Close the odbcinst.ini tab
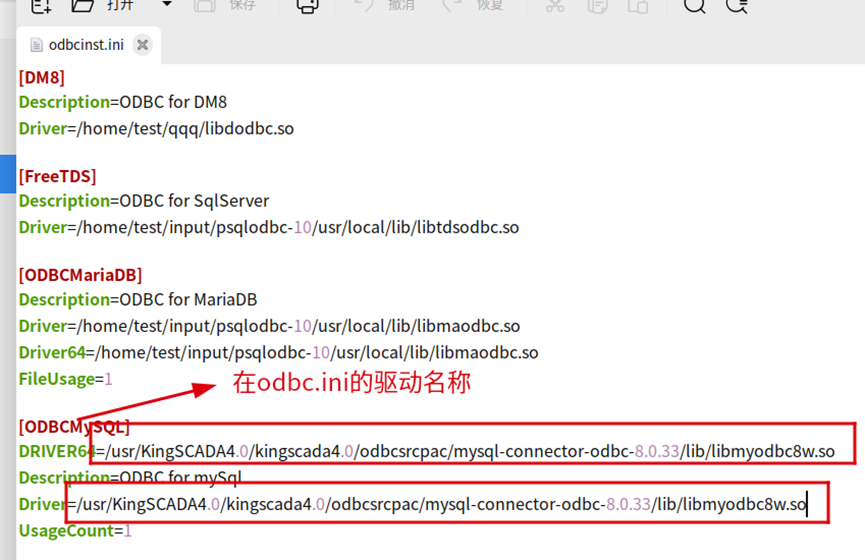 [x=142, y=45]
